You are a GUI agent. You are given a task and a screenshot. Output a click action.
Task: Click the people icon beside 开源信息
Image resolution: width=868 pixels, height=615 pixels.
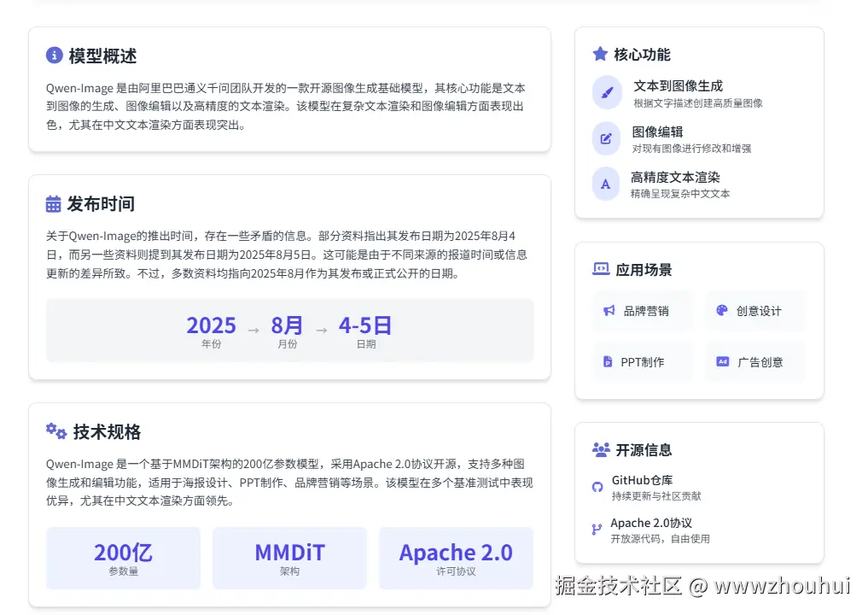tap(601, 449)
